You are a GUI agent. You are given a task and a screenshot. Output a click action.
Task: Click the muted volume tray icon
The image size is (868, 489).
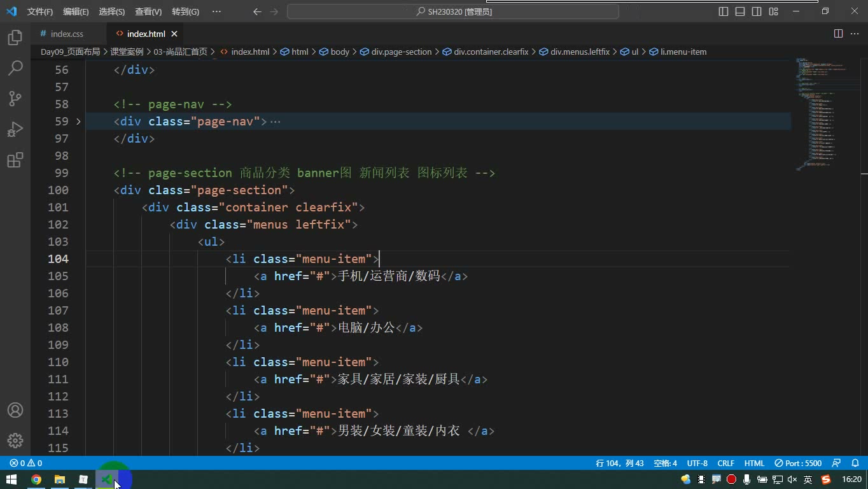792,479
